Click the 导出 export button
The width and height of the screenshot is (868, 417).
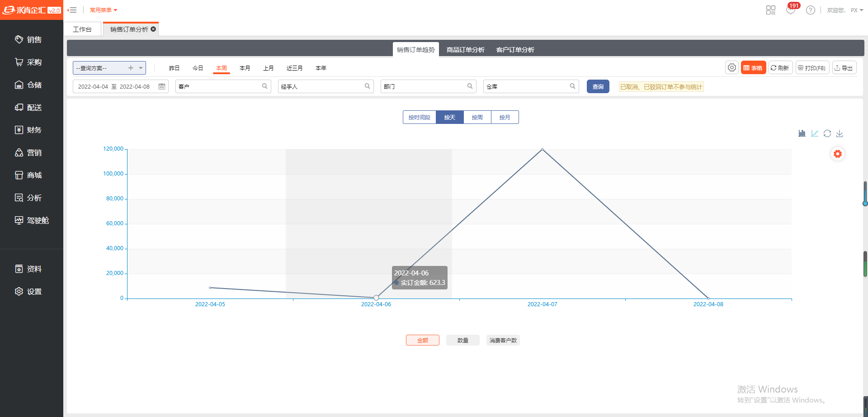click(x=844, y=68)
